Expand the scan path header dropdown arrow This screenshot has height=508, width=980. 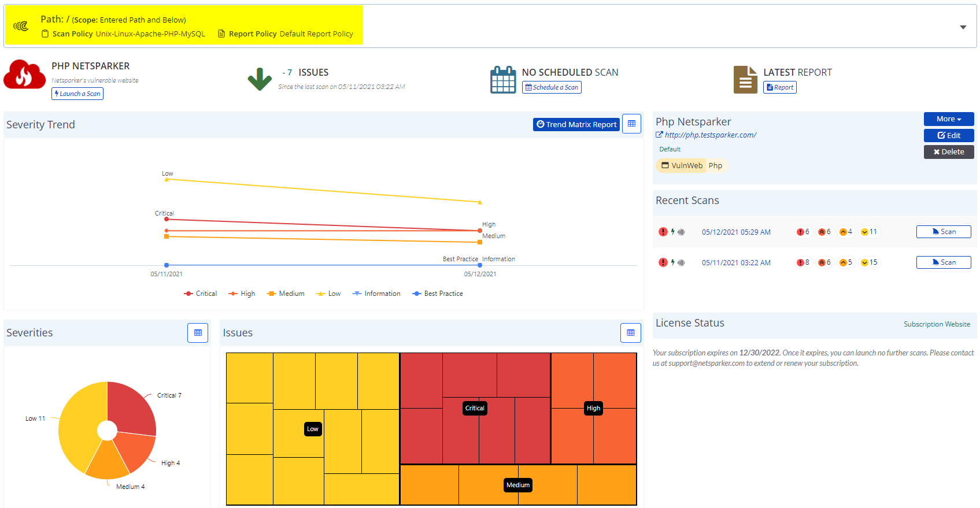963,27
